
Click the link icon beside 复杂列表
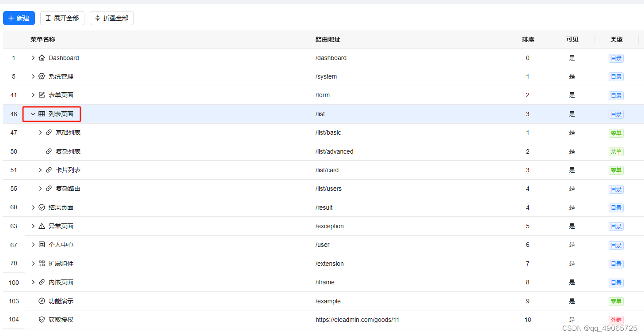coord(49,151)
